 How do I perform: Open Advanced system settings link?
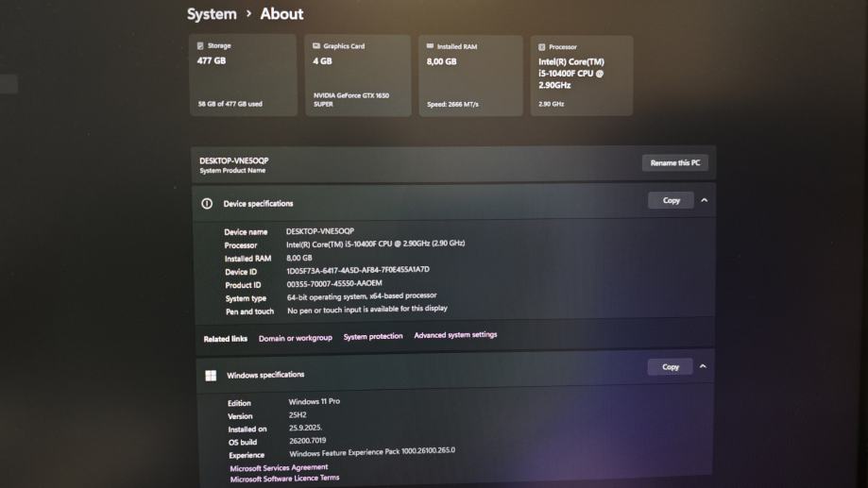pos(455,335)
